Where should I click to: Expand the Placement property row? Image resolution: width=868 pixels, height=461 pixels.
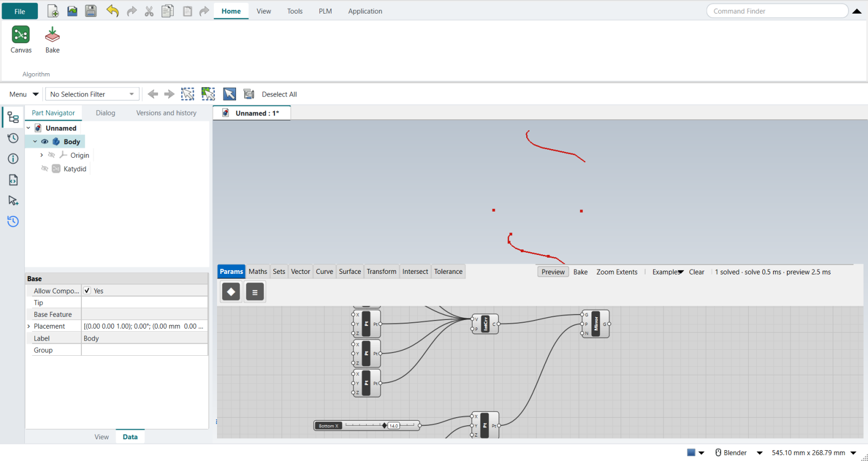coord(29,326)
